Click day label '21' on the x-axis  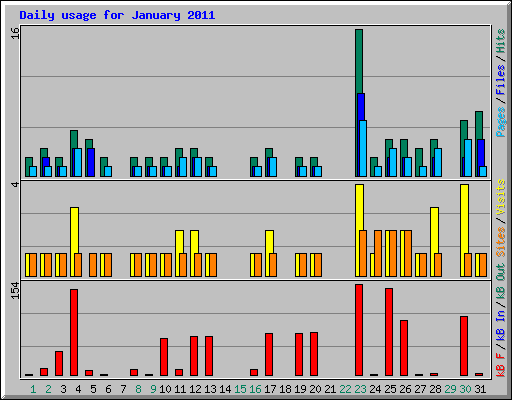click(330, 389)
